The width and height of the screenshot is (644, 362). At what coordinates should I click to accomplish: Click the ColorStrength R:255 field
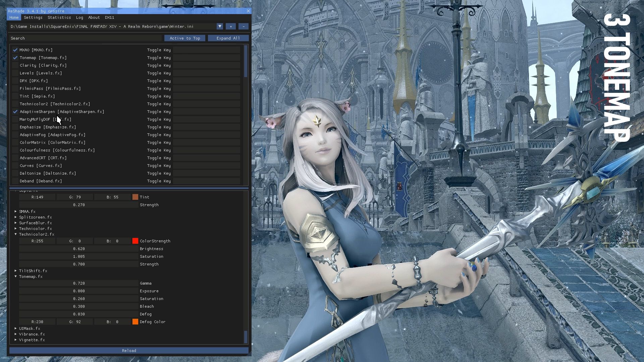(37, 241)
